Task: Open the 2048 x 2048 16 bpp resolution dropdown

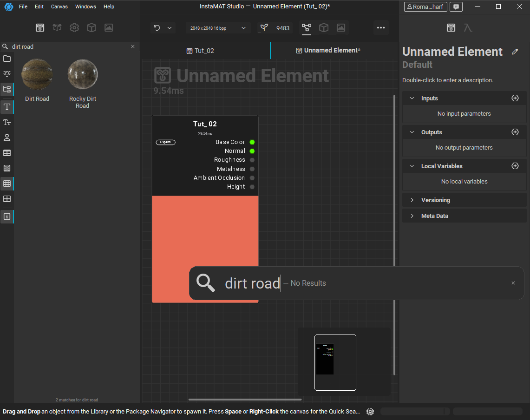Action: click(x=217, y=28)
